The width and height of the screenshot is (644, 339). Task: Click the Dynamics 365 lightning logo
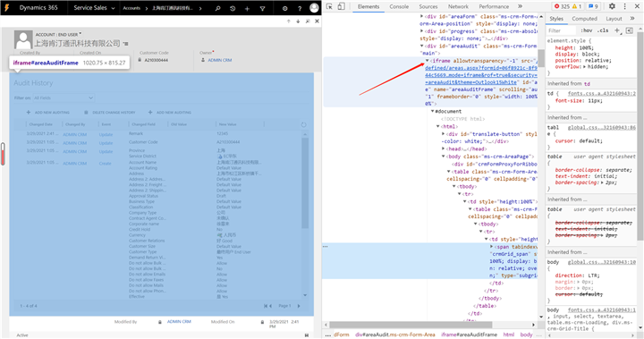[x=7, y=7]
